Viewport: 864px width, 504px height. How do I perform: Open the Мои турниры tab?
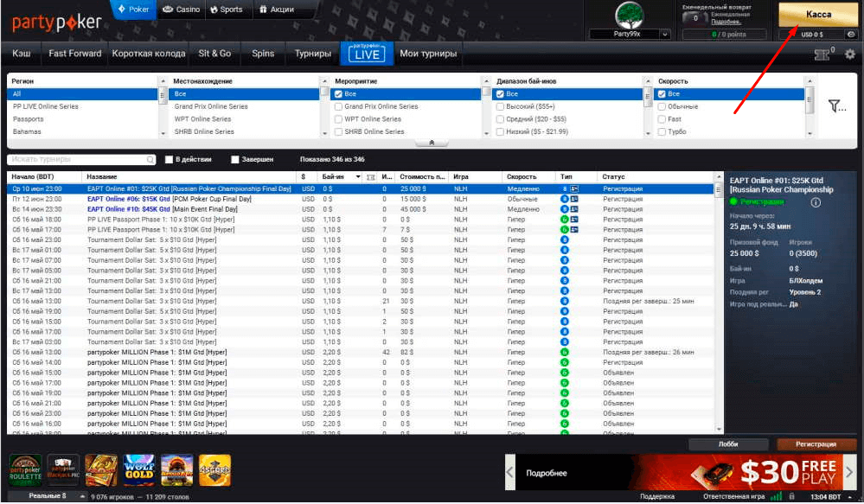pyautogui.click(x=428, y=54)
